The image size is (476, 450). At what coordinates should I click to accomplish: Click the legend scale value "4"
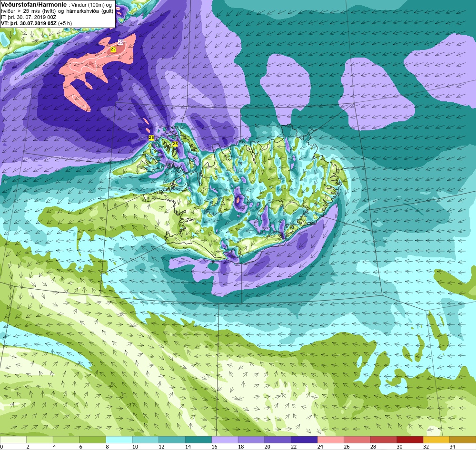[54, 447]
